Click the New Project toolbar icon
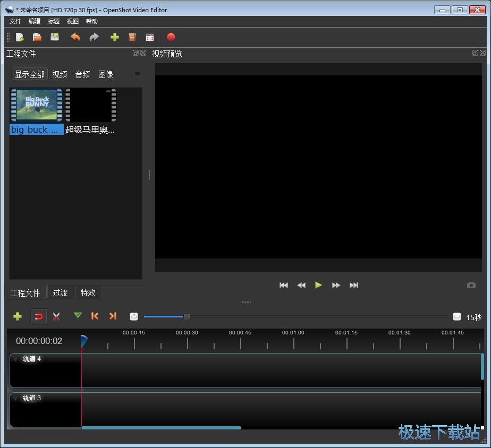 click(x=20, y=37)
